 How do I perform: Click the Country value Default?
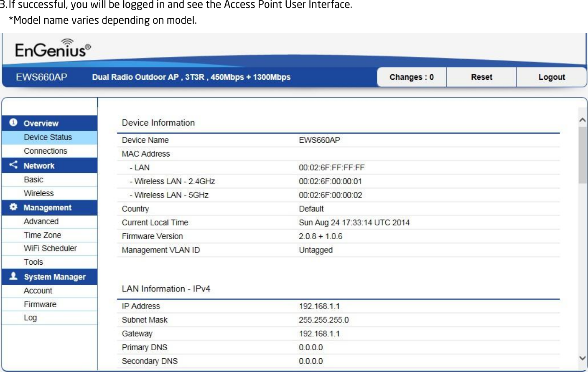click(x=311, y=209)
